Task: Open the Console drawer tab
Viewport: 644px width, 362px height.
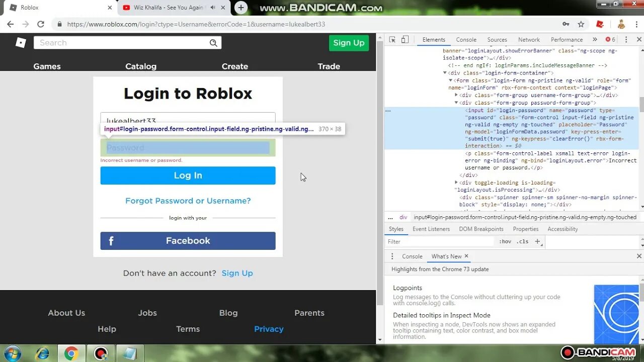Action: (x=412, y=256)
